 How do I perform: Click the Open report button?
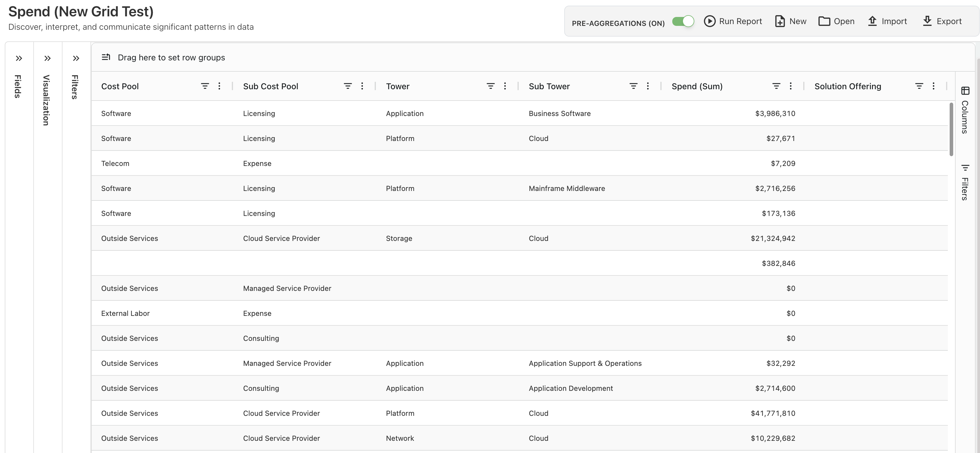pyautogui.click(x=824, y=21)
